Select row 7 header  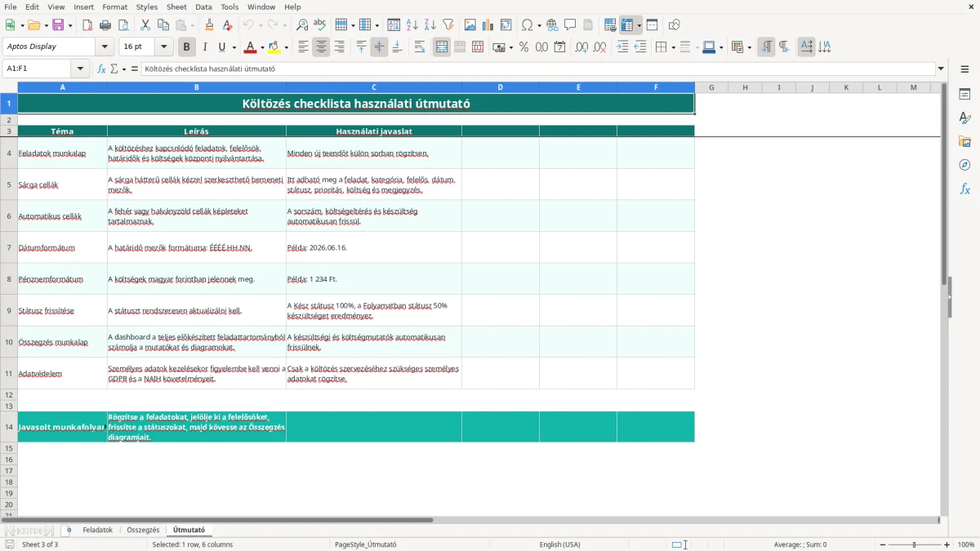tap(9, 247)
